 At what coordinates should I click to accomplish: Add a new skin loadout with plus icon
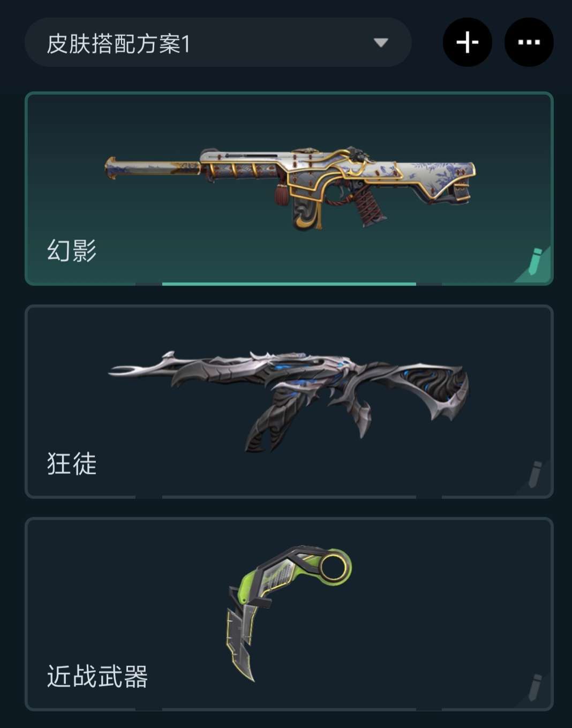pyautogui.click(x=468, y=42)
